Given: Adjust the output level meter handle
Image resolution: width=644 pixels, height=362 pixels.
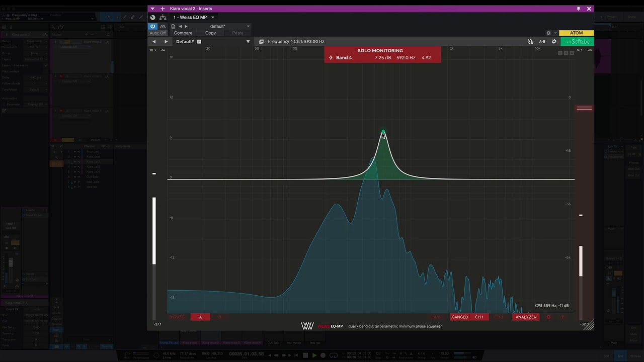Looking at the screenshot, I should click(x=584, y=108).
